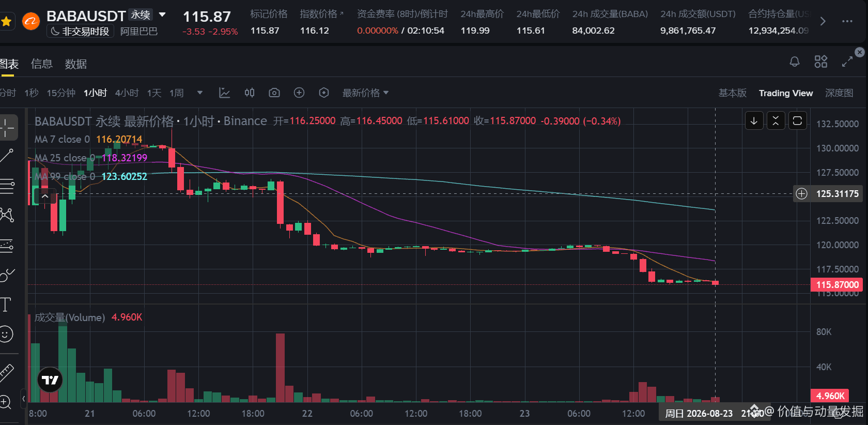Switch to the 信息 tab
The width and height of the screenshot is (868, 425).
click(42, 64)
